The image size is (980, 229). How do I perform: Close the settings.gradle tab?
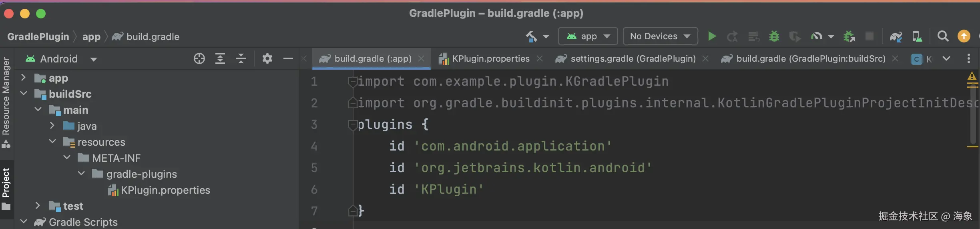tap(705, 59)
